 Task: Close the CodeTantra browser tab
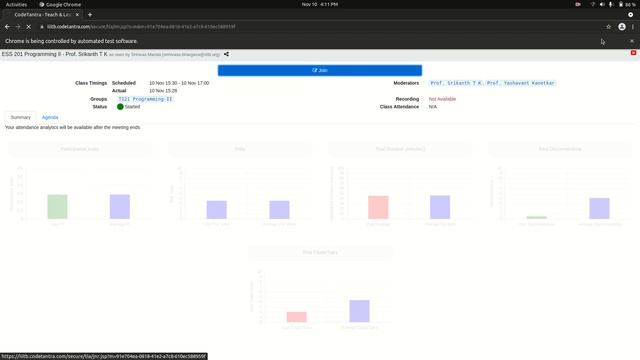point(77,15)
